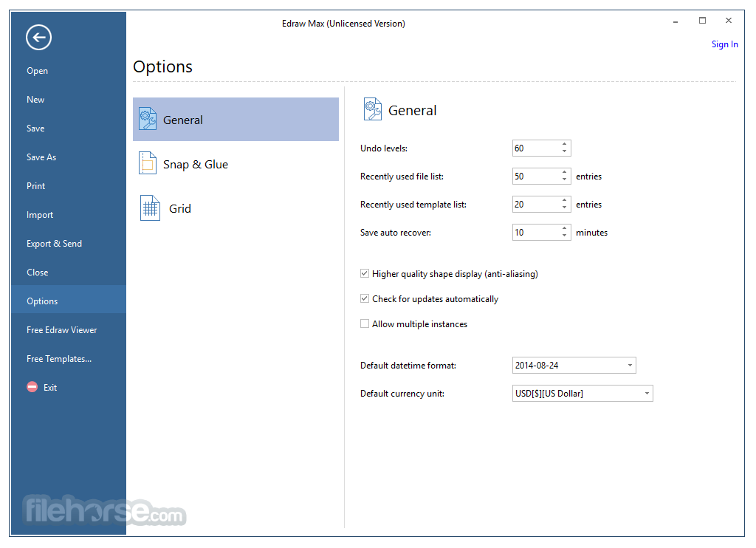Decrease Save auto recover minutes
756x548 pixels.
(x=564, y=236)
